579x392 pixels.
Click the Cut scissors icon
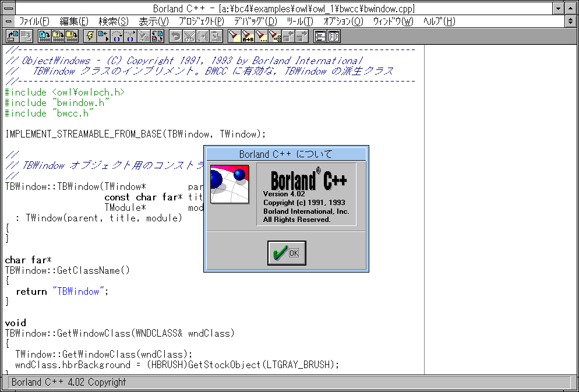point(189,36)
